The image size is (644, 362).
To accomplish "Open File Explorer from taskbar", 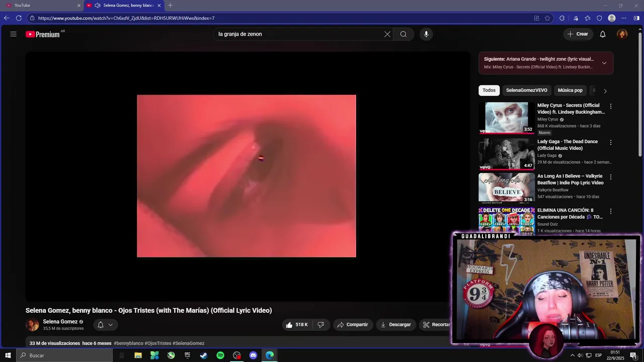I will click(138, 355).
